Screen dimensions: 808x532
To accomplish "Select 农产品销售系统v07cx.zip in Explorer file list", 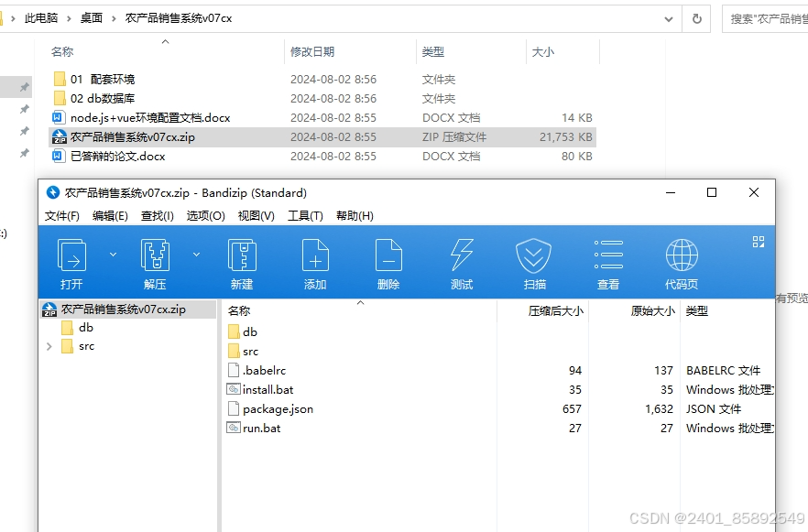I will pyautogui.click(x=322, y=137).
